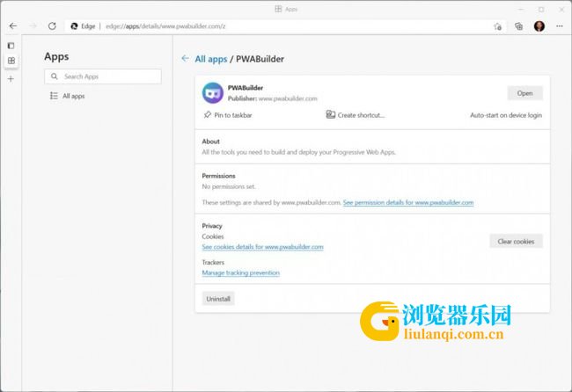Click the address bar URL field

[x=284, y=26]
